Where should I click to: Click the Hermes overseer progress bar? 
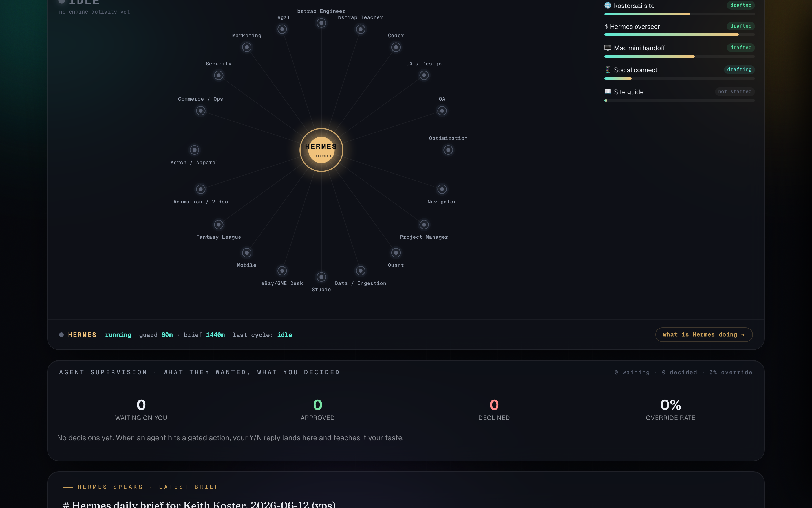click(x=679, y=34)
